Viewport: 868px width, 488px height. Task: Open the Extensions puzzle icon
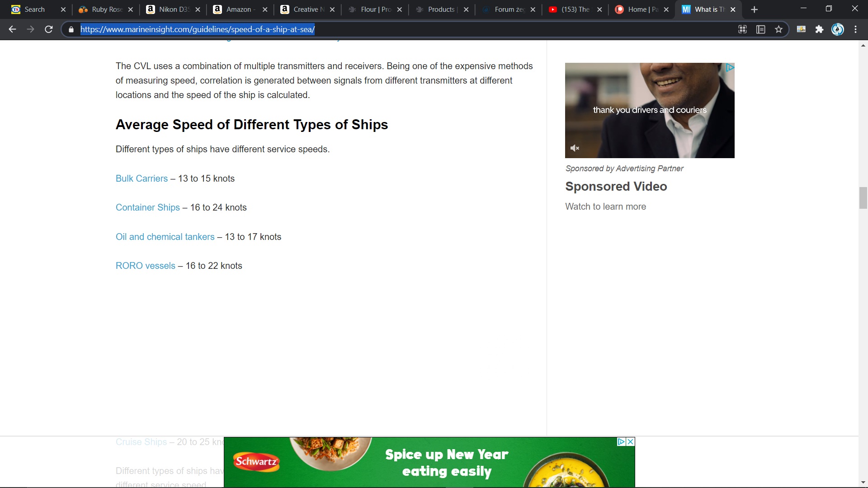819,29
